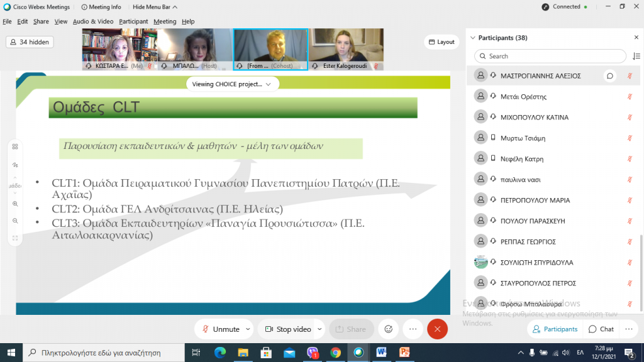Open the annotate pen tool

(15, 165)
